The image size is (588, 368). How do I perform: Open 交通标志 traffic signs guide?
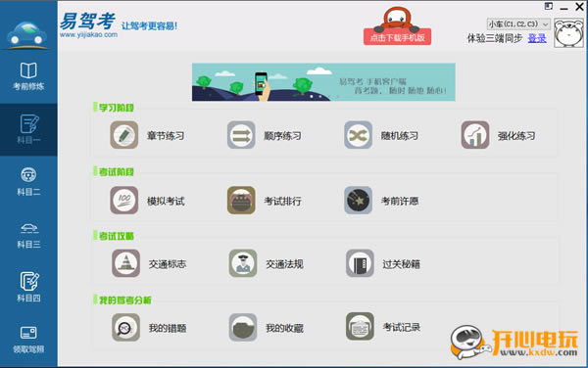[125, 263]
